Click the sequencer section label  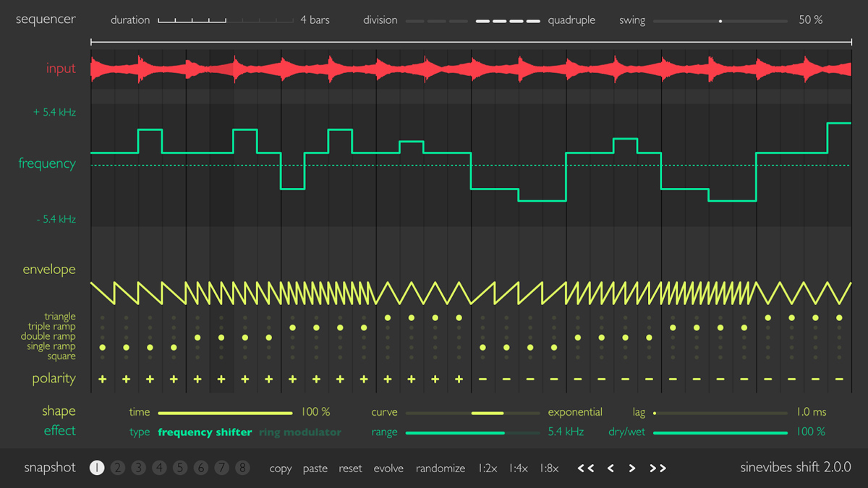tap(46, 19)
